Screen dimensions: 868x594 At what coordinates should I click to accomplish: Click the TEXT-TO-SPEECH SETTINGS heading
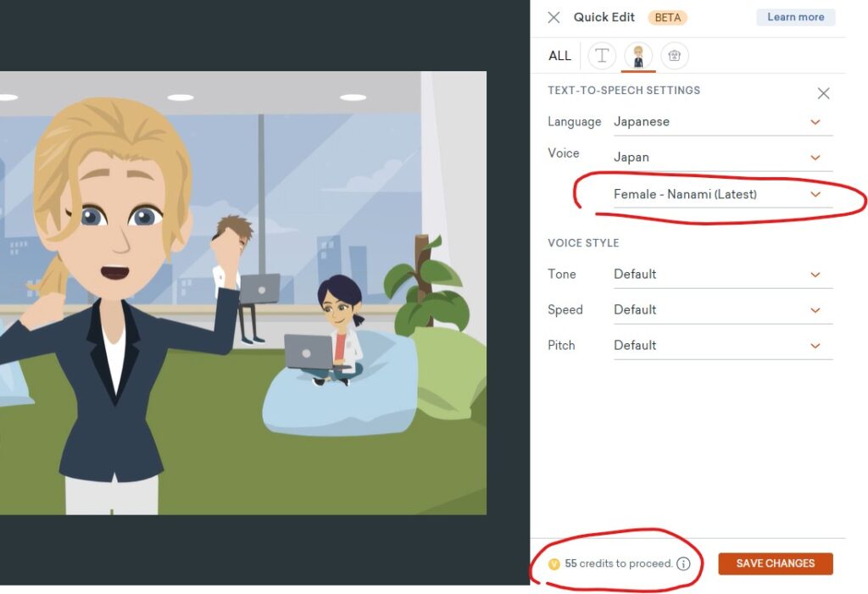coord(624,90)
